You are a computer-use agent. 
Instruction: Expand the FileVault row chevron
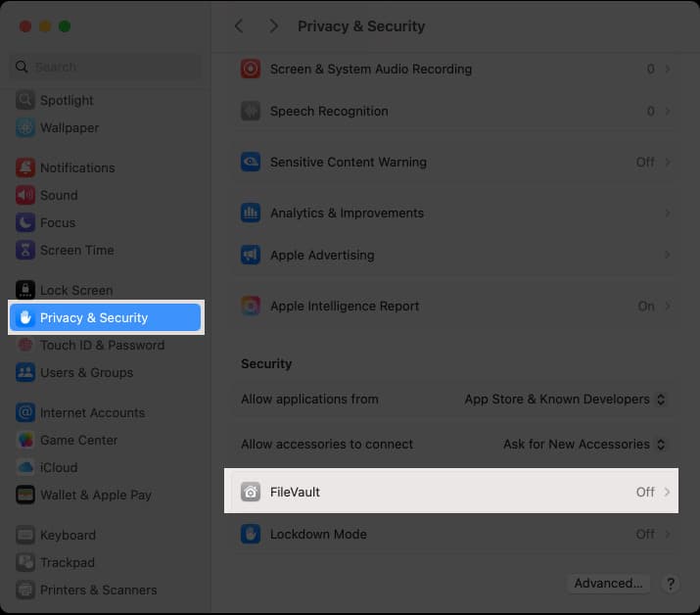coord(667,492)
